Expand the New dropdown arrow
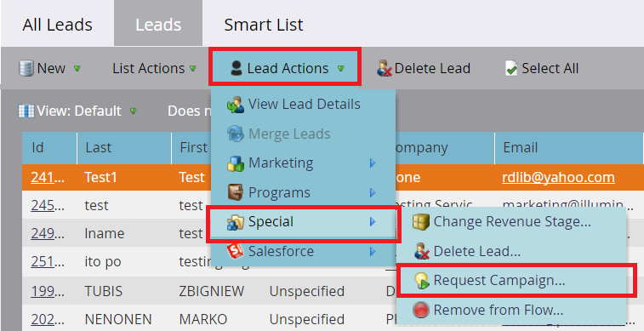Image resolution: width=644 pixels, height=331 pixels. [77, 69]
